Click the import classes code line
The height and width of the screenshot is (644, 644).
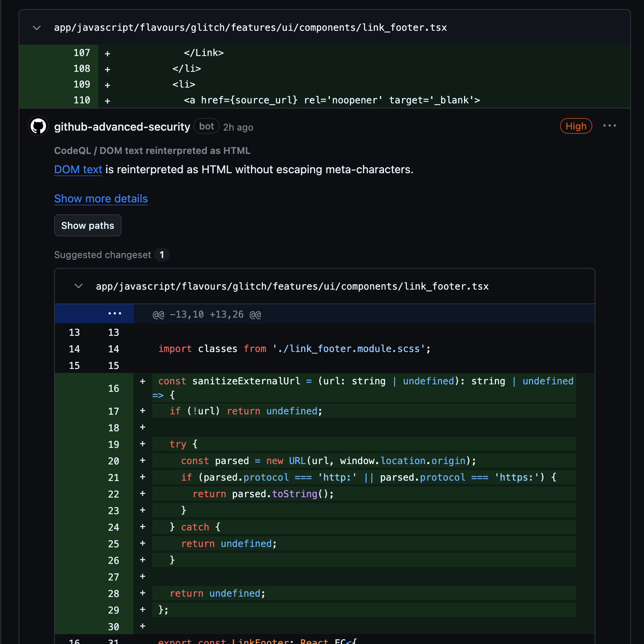(x=294, y=349)
